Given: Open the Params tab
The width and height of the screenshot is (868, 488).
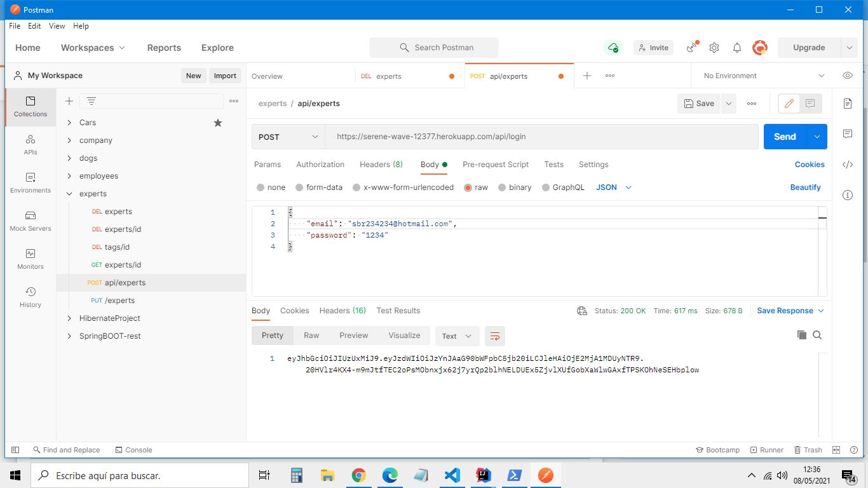Looking at the screenshot, I should 268,165.
